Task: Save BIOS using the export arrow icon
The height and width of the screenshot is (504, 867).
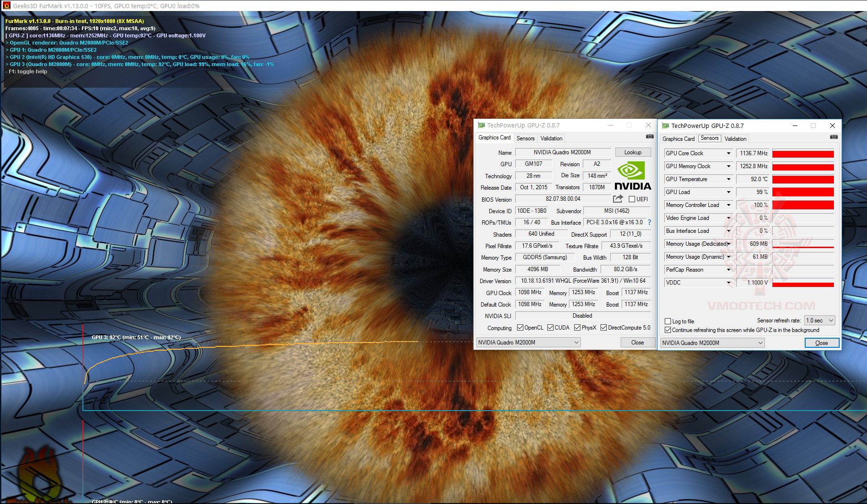Action: [x=618, y=199]
